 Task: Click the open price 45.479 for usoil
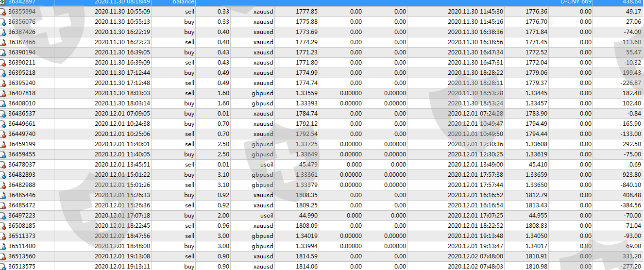[x=307, y=165]
